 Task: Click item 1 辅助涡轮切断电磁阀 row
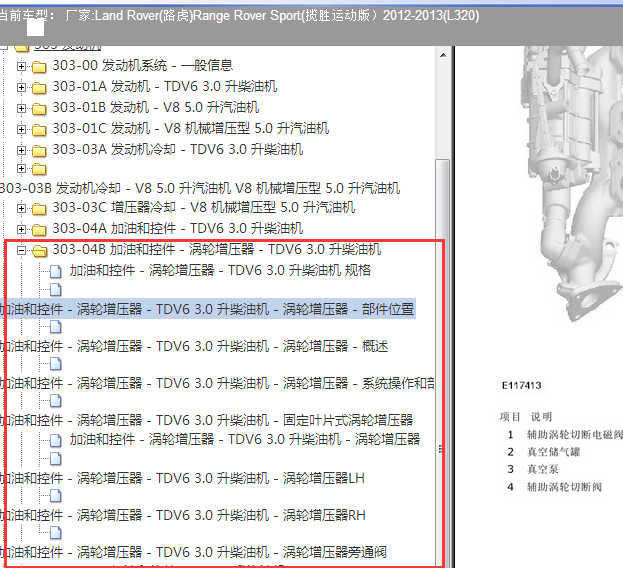(563, 435)
